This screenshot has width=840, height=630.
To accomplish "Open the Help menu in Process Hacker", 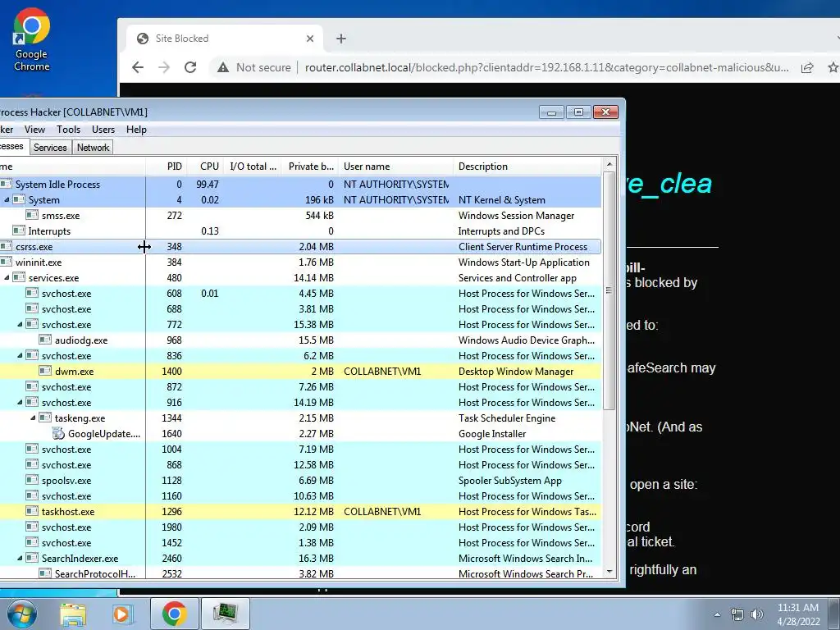I will (x=136, y=129).
